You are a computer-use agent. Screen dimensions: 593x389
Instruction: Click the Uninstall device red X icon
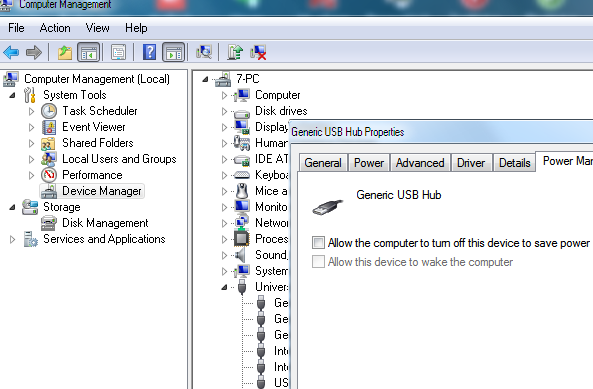tap(258, 52)
